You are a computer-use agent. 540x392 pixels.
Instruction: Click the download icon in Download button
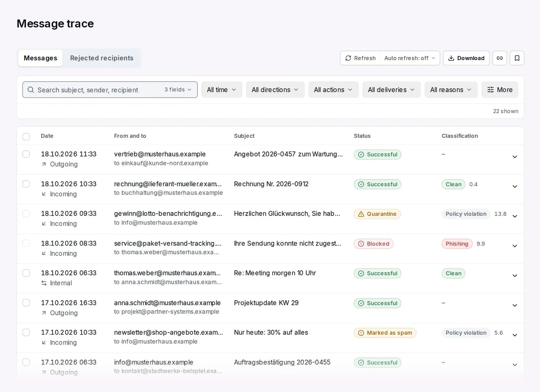tap(451, 58)
